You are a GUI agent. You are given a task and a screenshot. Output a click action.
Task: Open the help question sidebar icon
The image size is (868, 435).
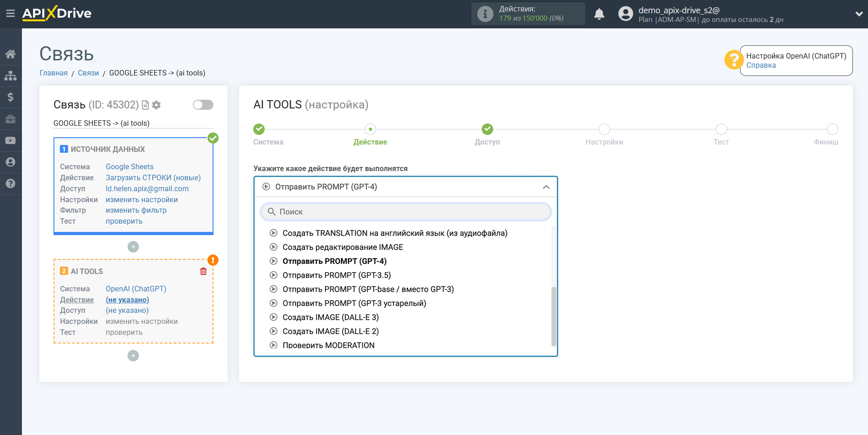11,183
